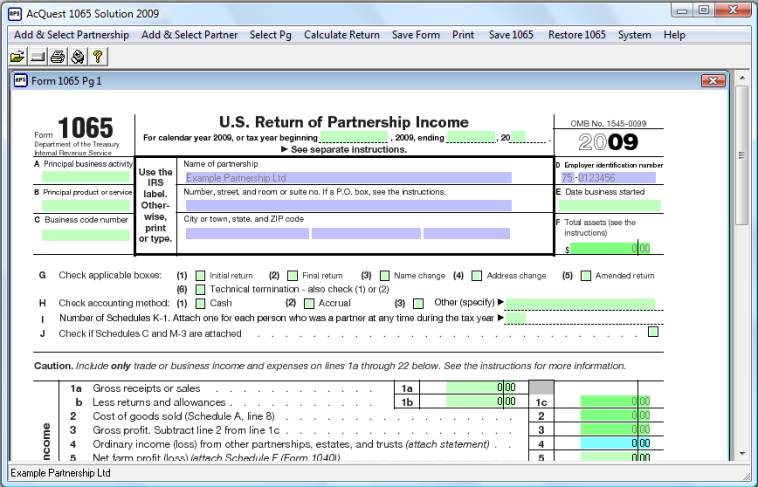Click the Date business started field
758x487 pixels.
[610, 206]
